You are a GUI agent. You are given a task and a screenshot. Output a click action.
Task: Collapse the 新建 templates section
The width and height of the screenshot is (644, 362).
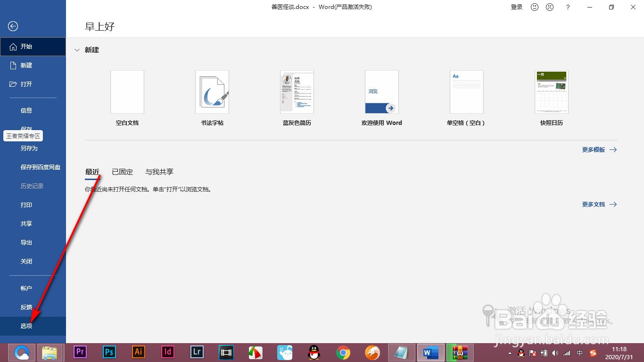[x=77, y=50]
